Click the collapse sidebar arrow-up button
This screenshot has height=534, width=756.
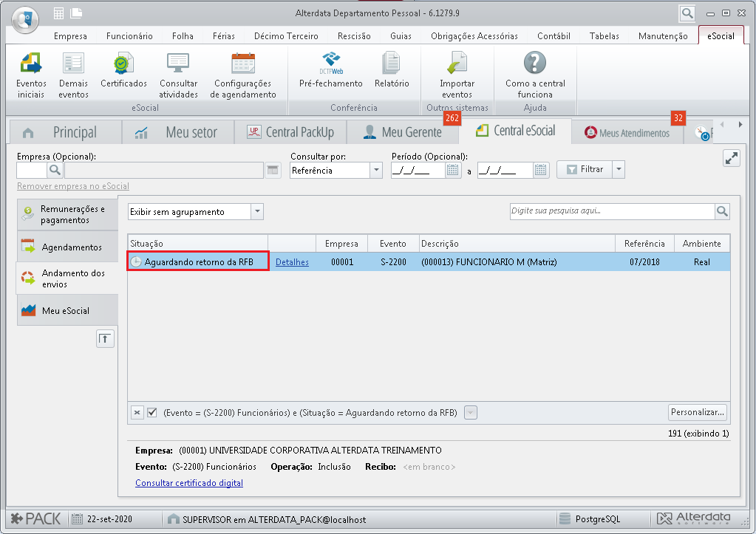coord(105,339)
